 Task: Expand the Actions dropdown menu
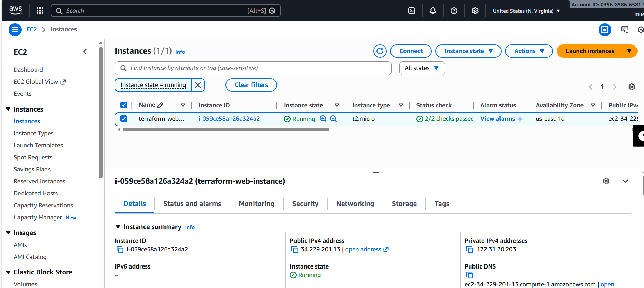(x=529, y=51)
